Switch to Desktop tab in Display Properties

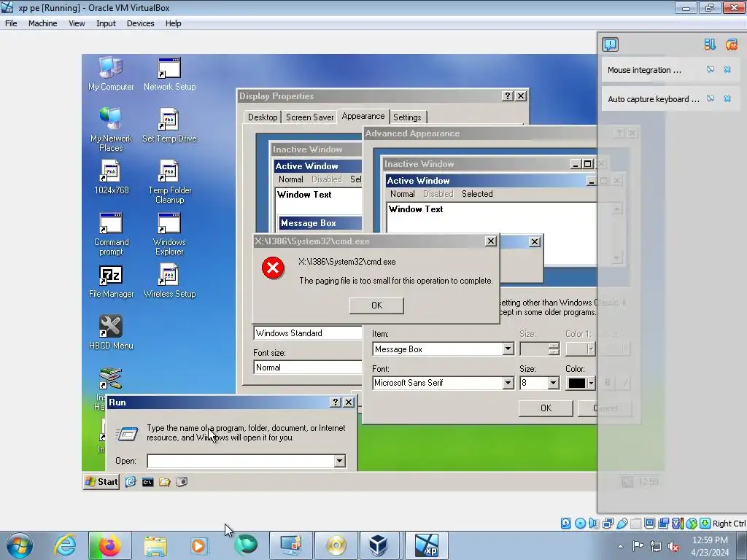pos(263,117)
